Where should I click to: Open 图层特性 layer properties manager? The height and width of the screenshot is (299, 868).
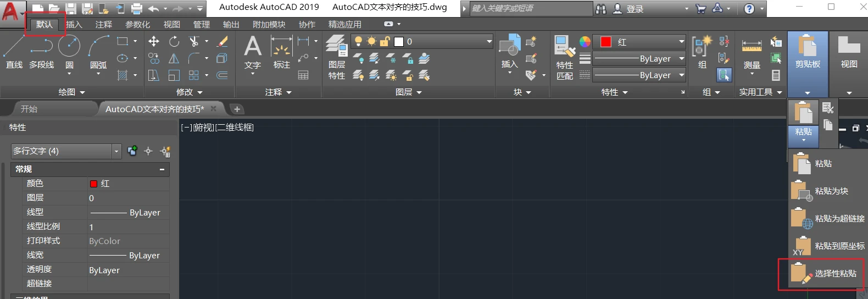(x=337, y=57)
